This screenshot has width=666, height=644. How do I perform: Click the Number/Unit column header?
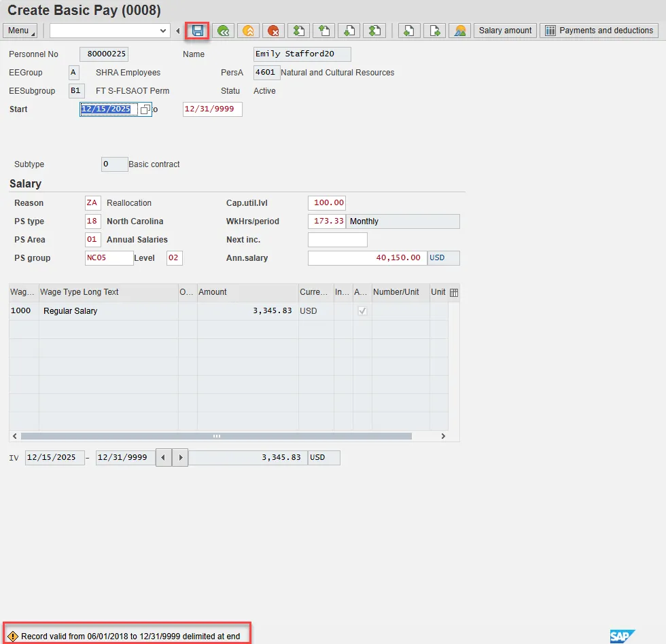(x=400, y=292)
